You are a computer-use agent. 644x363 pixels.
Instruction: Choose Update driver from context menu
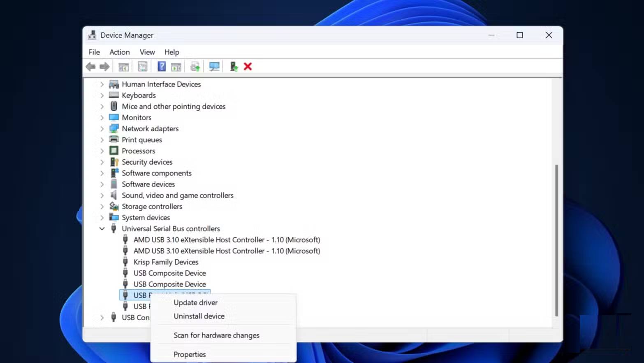(x=195, y=302)
